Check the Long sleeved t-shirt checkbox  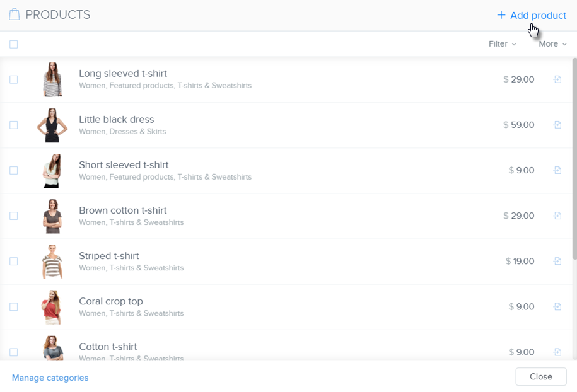[14, 79]
